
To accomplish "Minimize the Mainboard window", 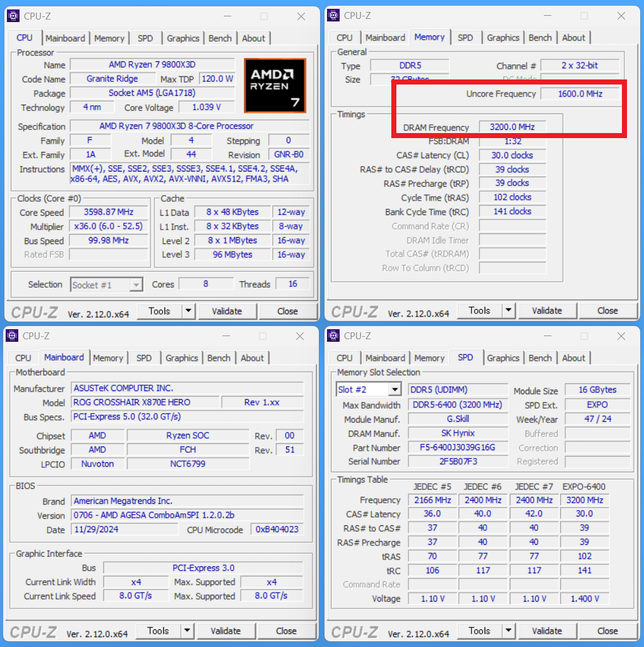I will tap(226, 336).
